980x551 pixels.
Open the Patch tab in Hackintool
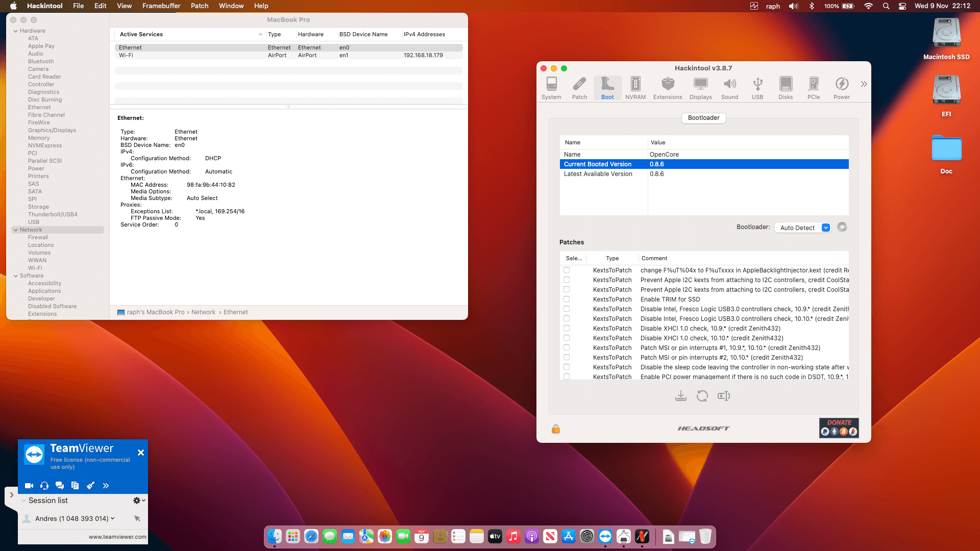(579, 88)
